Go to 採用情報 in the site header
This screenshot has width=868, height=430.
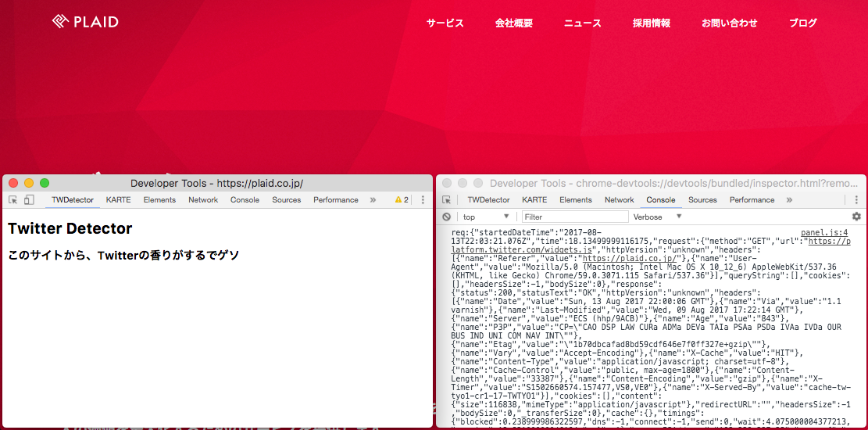651,23
